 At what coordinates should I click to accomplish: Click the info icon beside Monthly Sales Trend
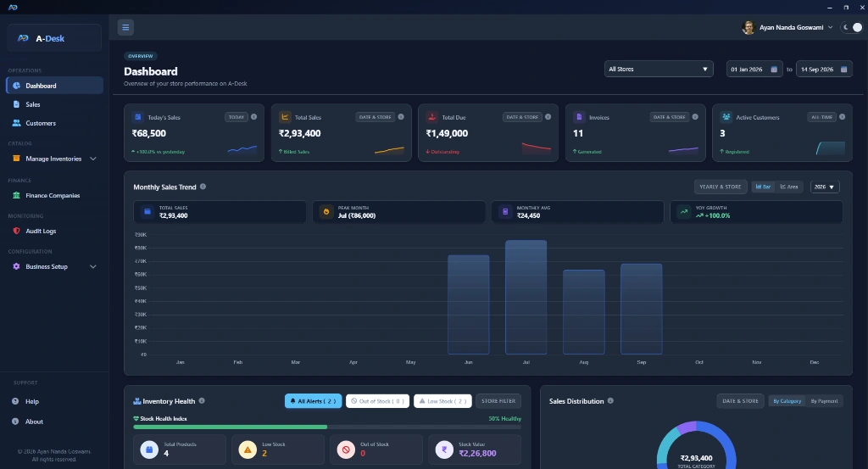click(x=203, y=187)
